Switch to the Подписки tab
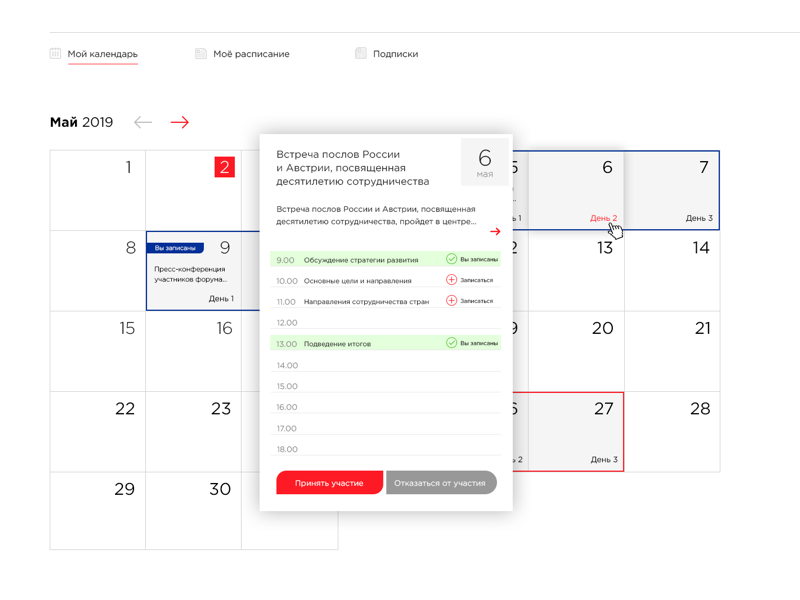This screenshot has height=600, width=800. tap(395, 54)
